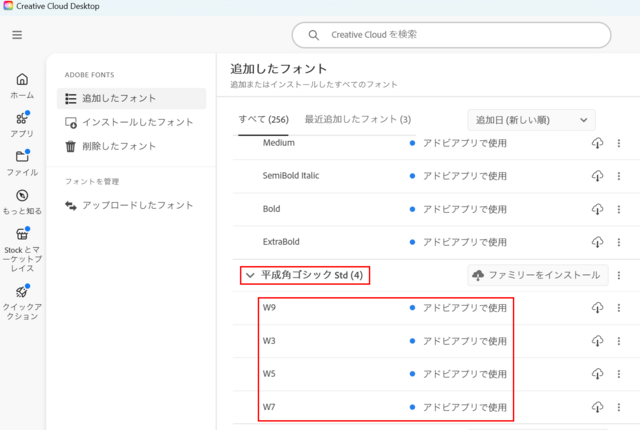The height and width of the screenshot is (430, 640).
Task: Open Quick Actions (クイックアクション)
Action: pos(22,303)
